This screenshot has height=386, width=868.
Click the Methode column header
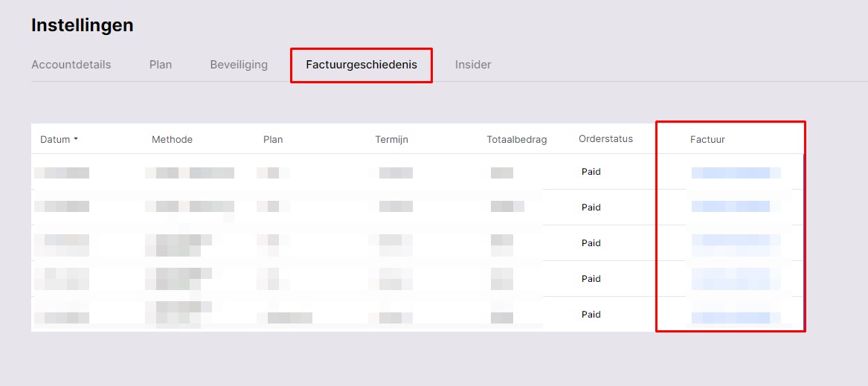tap(172, 140)
